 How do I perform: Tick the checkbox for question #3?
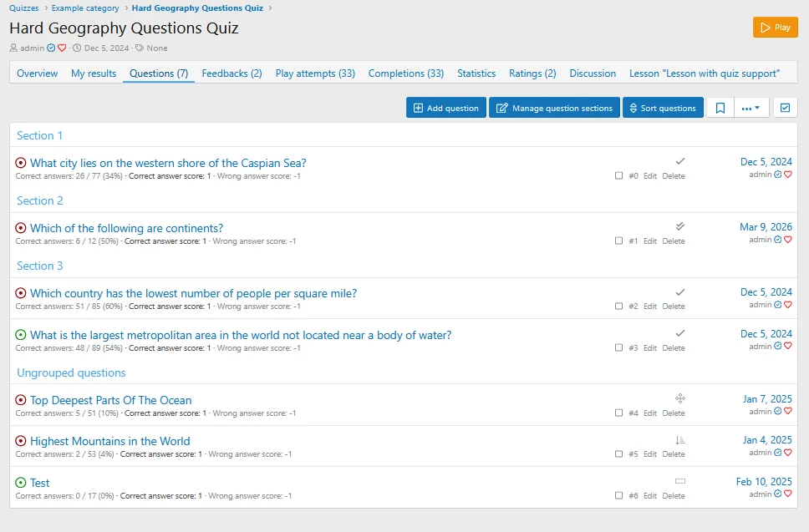[x=618, y=348]
